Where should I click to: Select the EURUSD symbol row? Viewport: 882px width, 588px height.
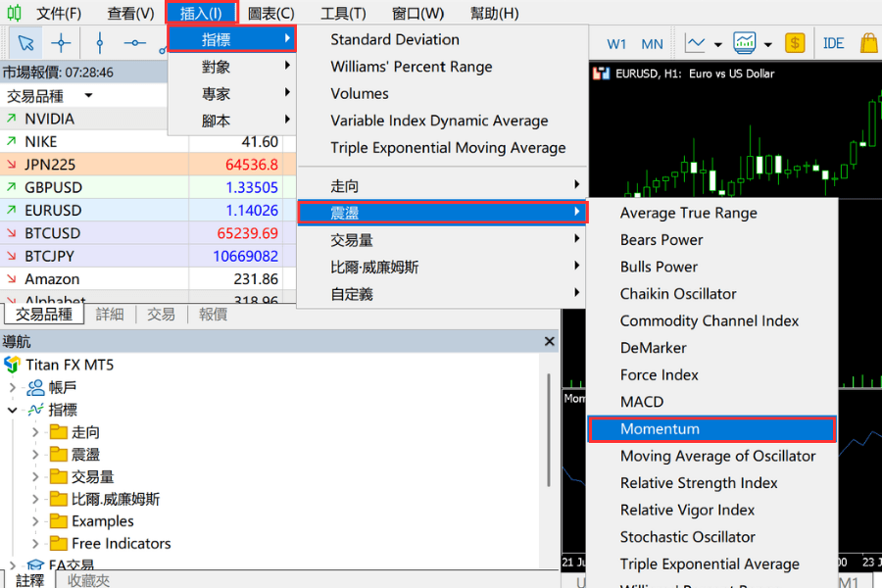pos(148,211)
